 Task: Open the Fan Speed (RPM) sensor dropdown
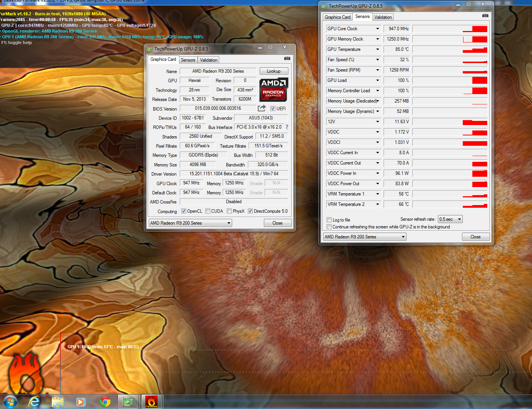point(377,70)
